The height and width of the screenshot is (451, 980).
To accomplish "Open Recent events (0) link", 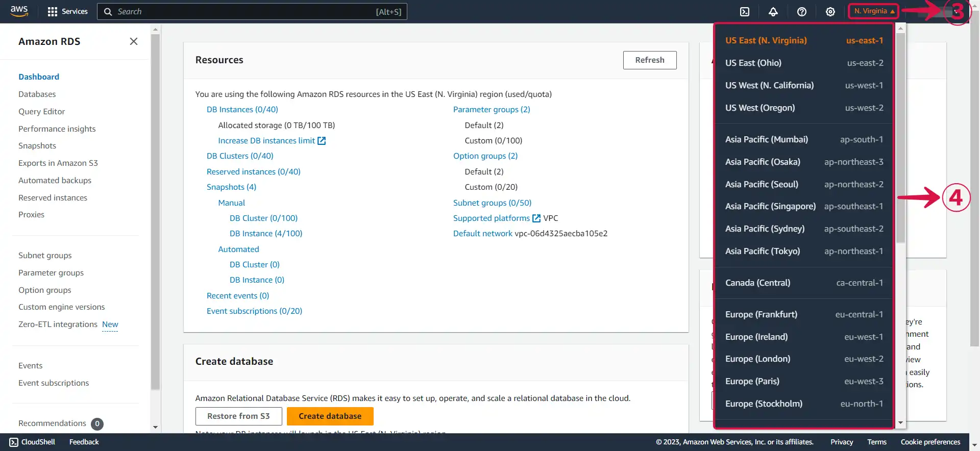I will [x=238, y=296].
